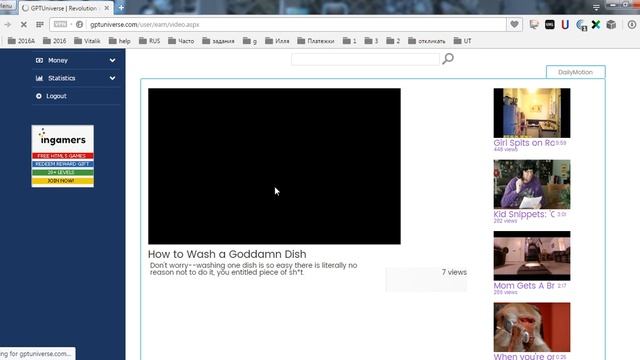The height and width of the screenshot is (360, 640).
Task: Open the Speed Dial grid icon
Action: 40,24
